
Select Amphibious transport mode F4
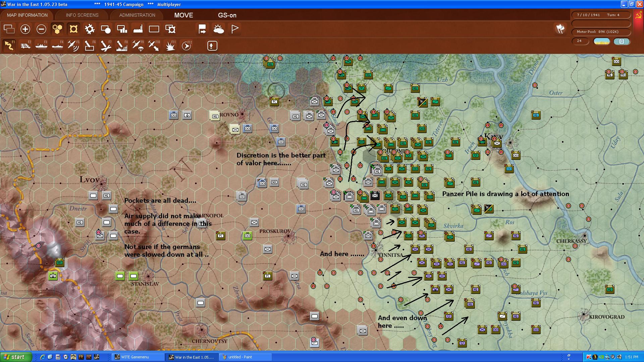pyautogui.click(x=57, y=46)
